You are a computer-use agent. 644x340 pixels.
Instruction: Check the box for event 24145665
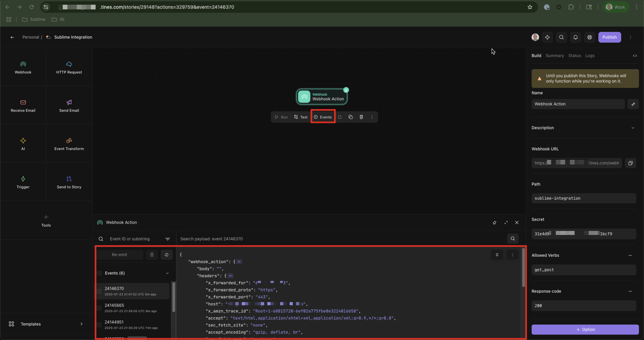click(99, 308)
